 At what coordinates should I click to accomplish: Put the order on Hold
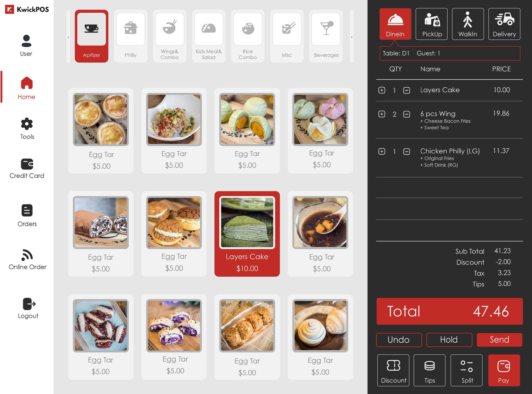449,340
